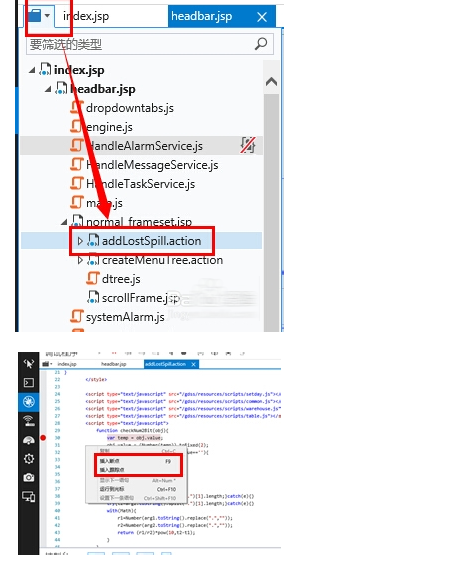This screenshot has width=470, height=564.
Task: Open the Emulation devices icon
Action: point(29,497)
